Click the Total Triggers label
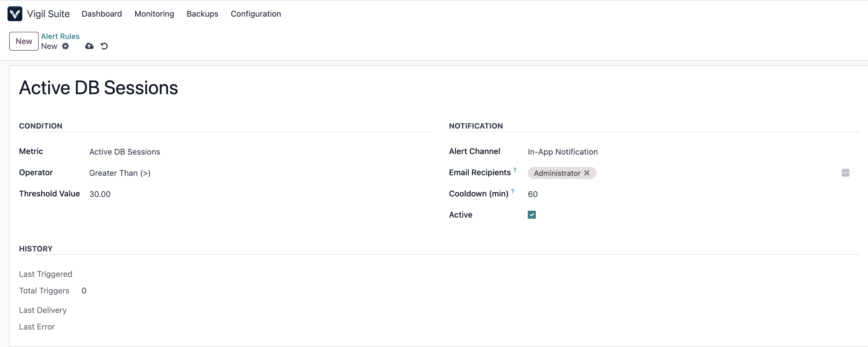The width and height of the screenshot is (868, 347). (x=44, y=291)
